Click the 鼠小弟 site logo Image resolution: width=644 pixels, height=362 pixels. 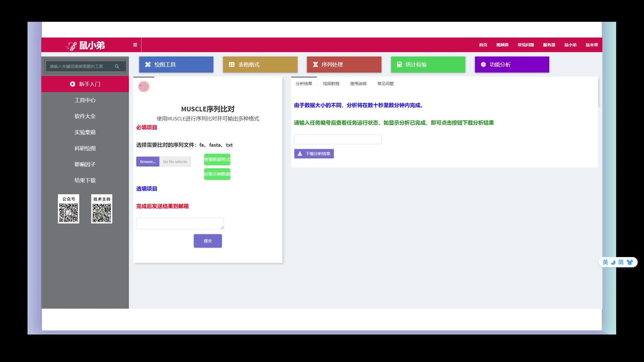85,45
